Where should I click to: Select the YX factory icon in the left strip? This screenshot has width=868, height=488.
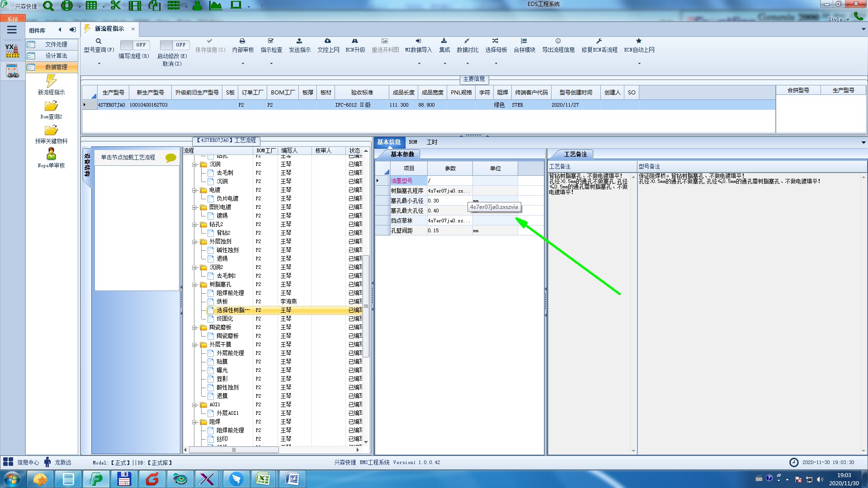[12, 51]
